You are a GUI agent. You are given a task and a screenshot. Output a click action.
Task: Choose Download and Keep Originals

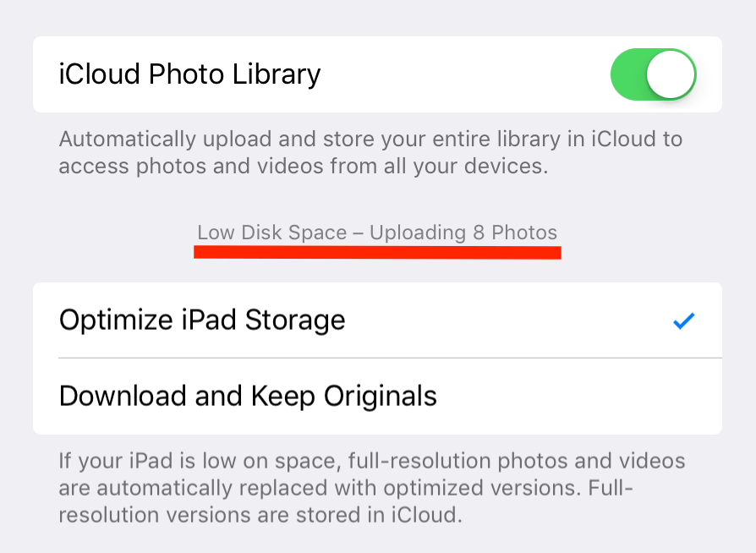pyautogui.click(x=248, y=396)
